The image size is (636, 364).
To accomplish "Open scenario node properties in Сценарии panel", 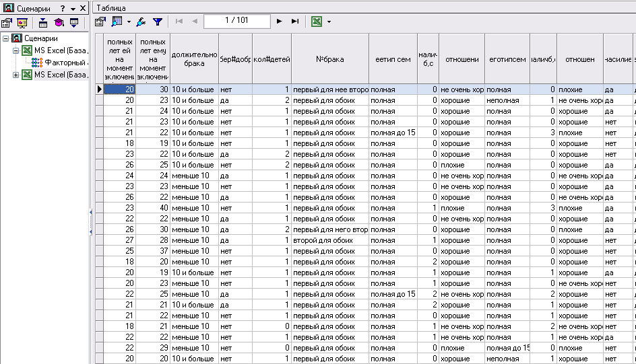I will (7, 23).
